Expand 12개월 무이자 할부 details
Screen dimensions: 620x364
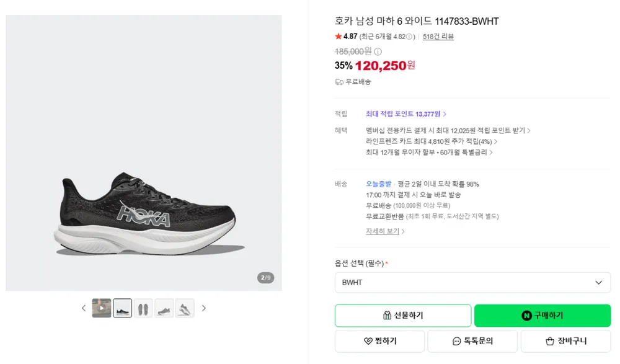[429, 153]
